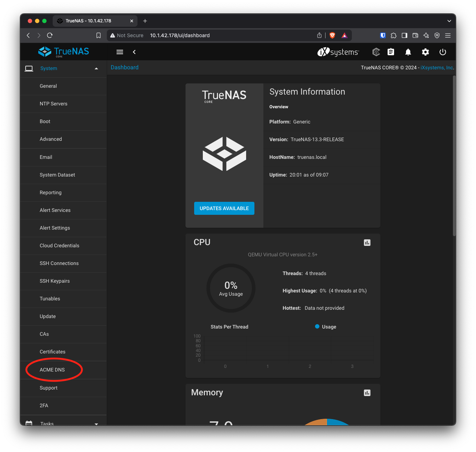The height and width of the screenshot is (452, 476).
Task: Open Reporting settings
Action: pos(64,193)
